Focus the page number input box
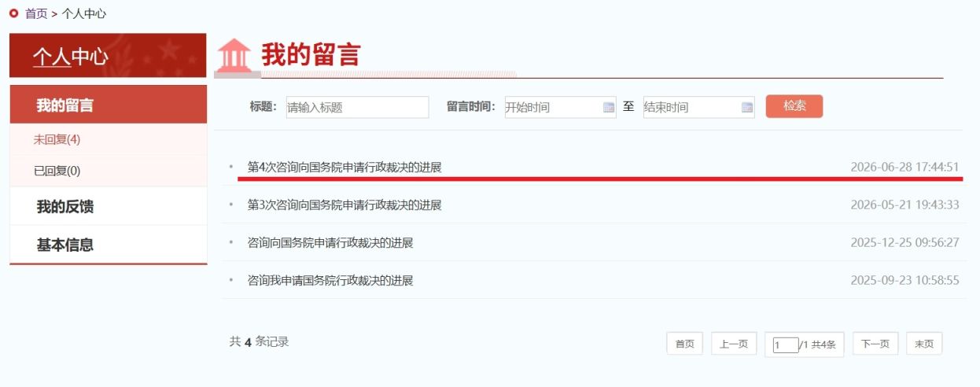 click(785, 345)
